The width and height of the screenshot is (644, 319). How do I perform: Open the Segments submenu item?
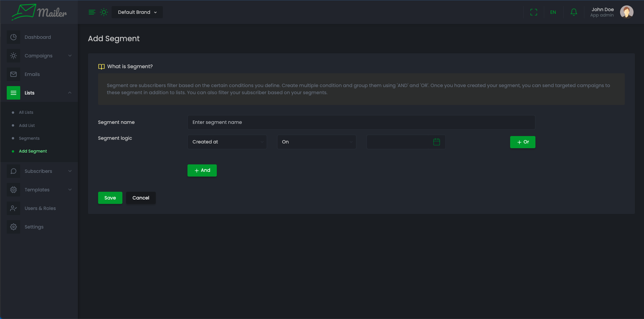pos(29,138)
